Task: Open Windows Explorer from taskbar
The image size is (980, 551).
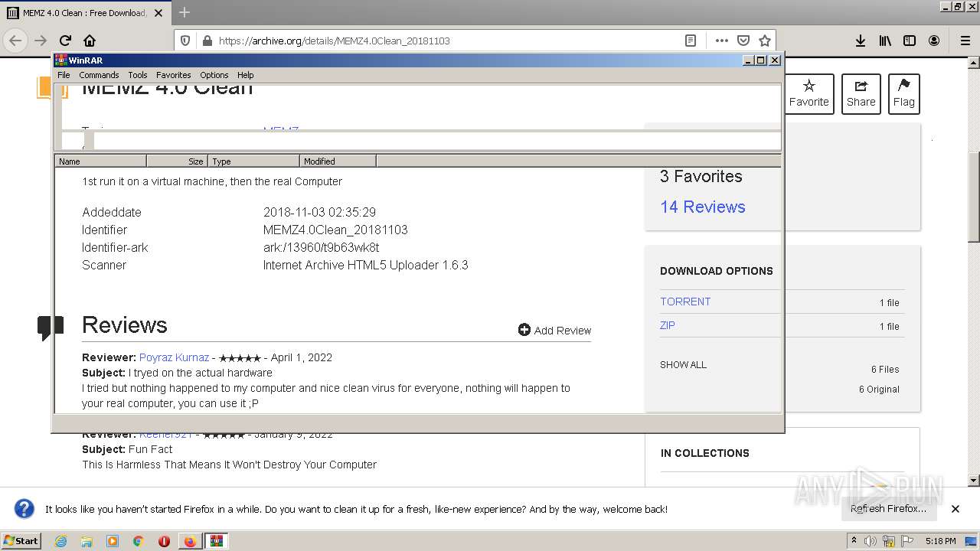Action: click(87, 541)
